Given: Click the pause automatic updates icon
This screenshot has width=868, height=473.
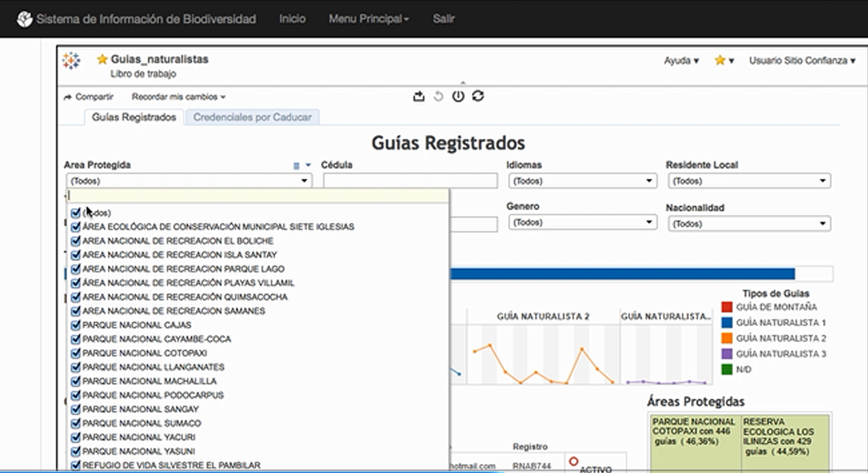Looking at the screenshot, I should click(458, 96).
